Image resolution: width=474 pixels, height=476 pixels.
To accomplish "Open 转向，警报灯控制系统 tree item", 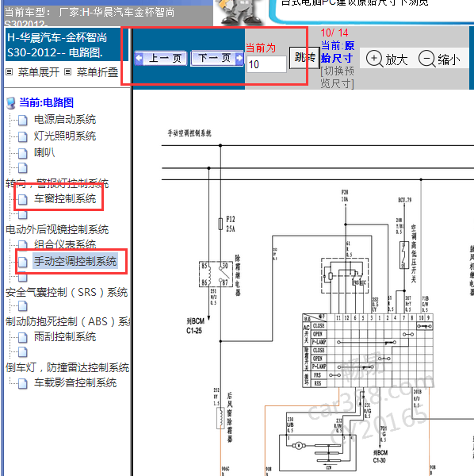I will tap(57, 183).
